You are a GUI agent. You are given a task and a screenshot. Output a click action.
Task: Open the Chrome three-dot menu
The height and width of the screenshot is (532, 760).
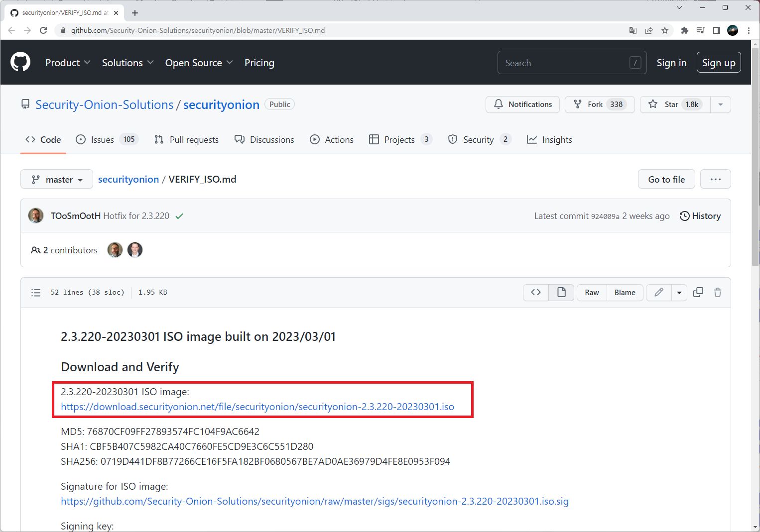(749, 30)
